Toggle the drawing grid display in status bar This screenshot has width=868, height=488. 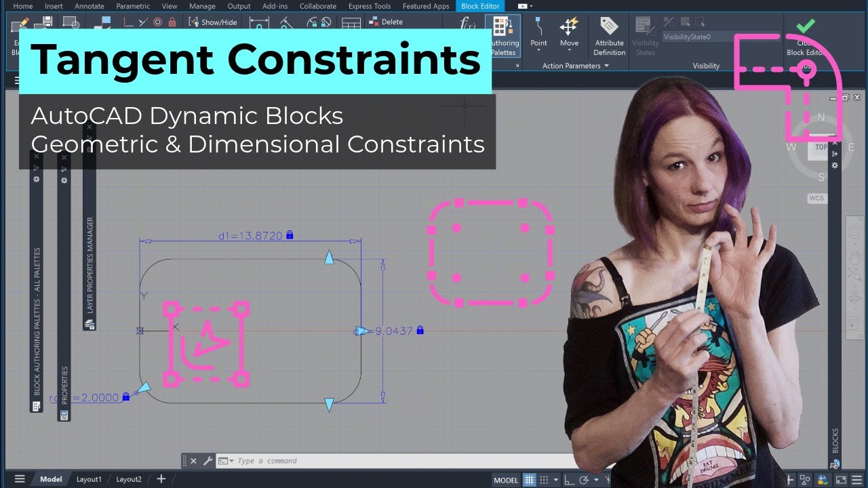[529, 480]
